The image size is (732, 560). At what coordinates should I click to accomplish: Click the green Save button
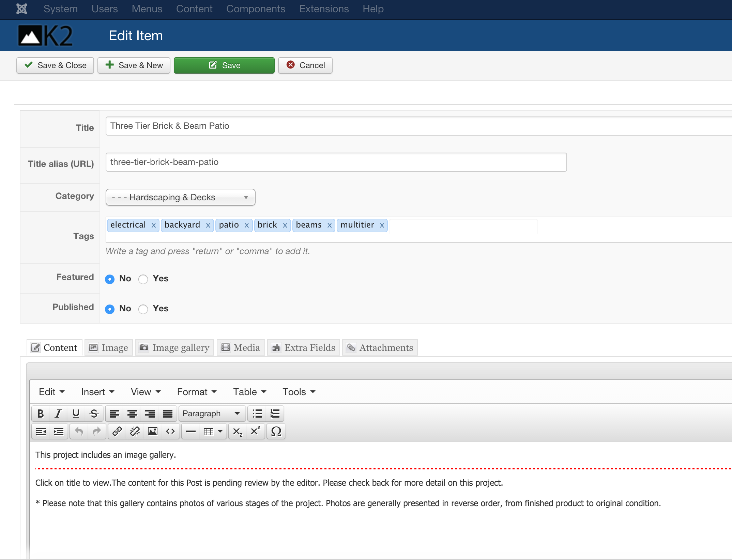tap(224, 65)
